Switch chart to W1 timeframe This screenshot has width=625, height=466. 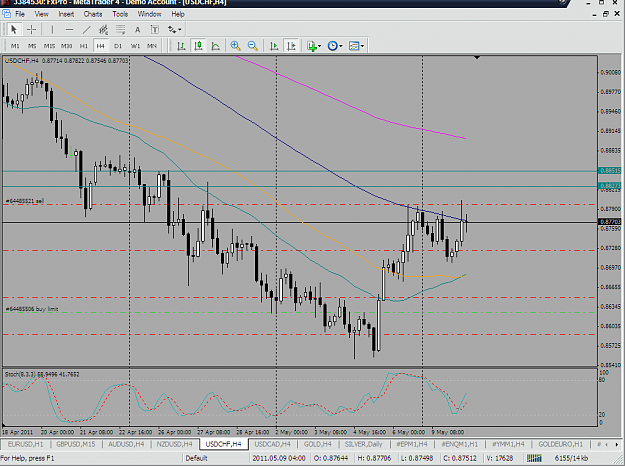pos(135,46)
